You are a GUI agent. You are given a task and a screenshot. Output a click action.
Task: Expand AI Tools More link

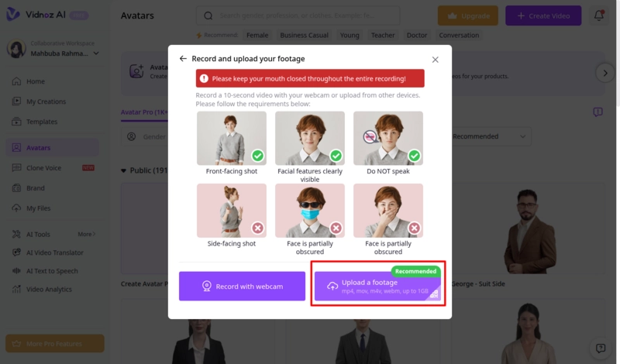click(x=87, y=235)
